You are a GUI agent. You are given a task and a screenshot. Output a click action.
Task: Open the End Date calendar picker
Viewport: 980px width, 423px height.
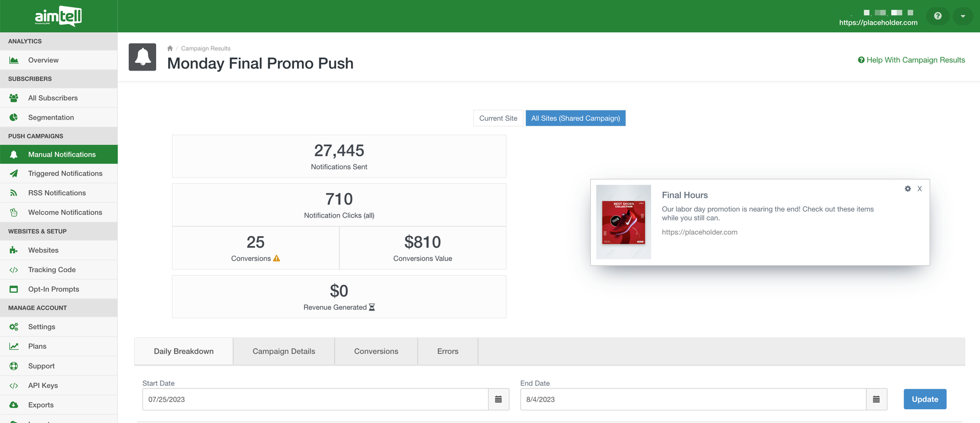pyautogui.click(x=876, y=399)
